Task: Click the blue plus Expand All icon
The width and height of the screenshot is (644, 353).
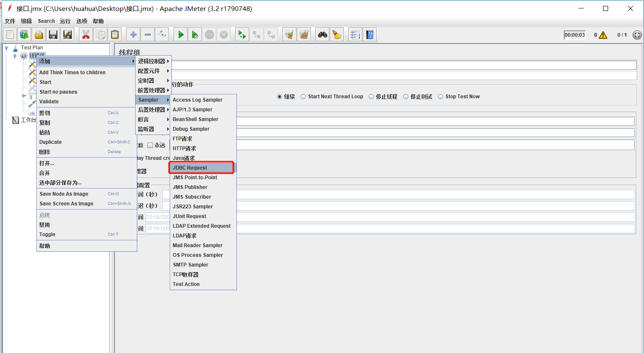Action: 133,35
